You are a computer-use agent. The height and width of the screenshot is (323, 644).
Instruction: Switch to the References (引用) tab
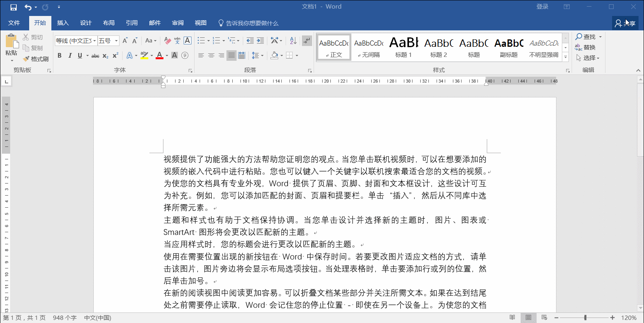click(x=132, y=23)
